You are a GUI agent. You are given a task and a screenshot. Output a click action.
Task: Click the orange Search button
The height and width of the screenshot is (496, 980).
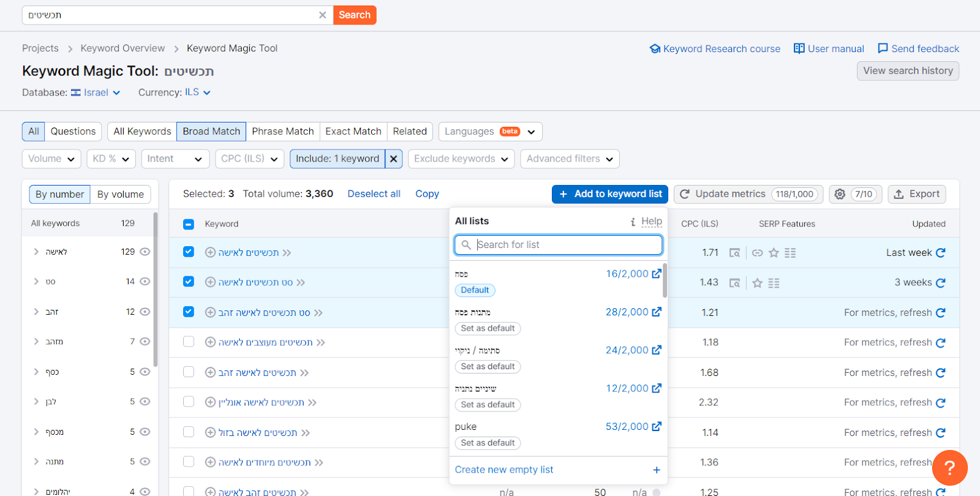pos(355,15)
